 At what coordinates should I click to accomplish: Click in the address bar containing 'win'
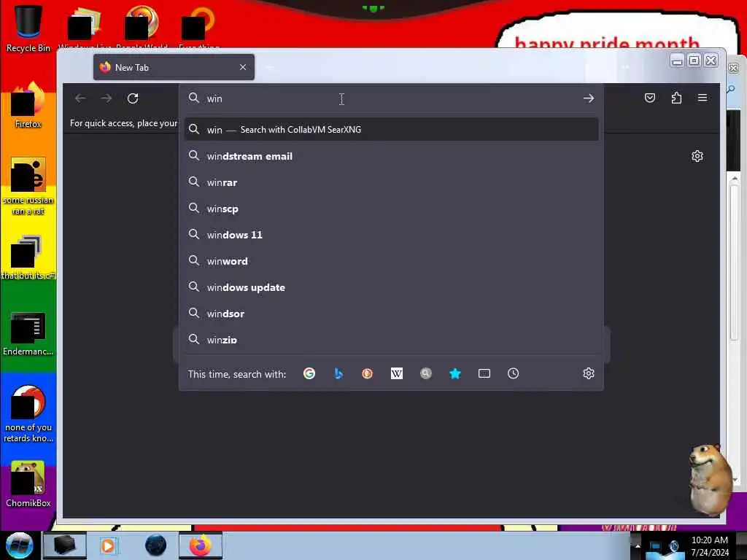coord(391,98)
